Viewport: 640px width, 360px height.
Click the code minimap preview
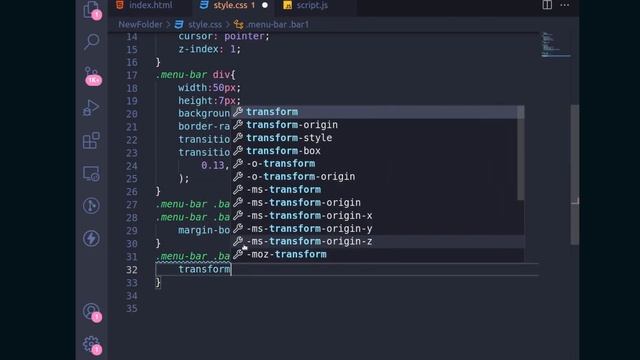[555, 44]
